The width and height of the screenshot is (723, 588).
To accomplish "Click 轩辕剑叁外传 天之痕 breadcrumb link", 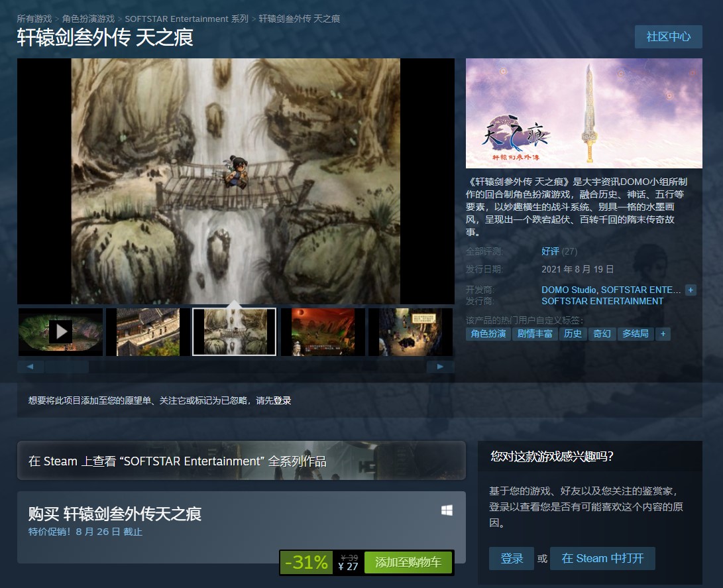I will point(300,19).
